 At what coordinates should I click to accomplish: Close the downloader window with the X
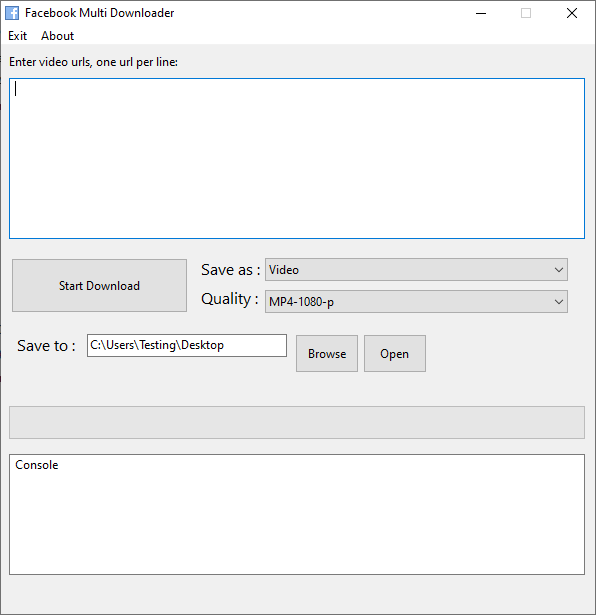(x=572, y=13)
